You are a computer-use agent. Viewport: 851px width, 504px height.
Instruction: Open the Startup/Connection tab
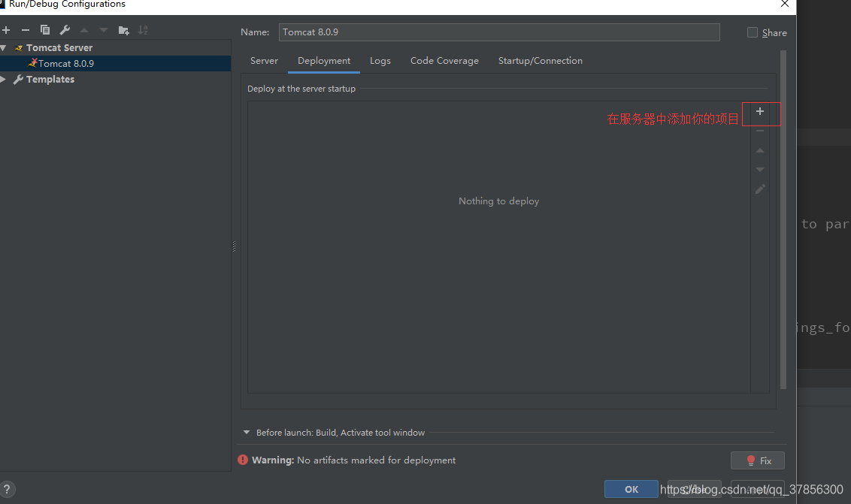541,61
